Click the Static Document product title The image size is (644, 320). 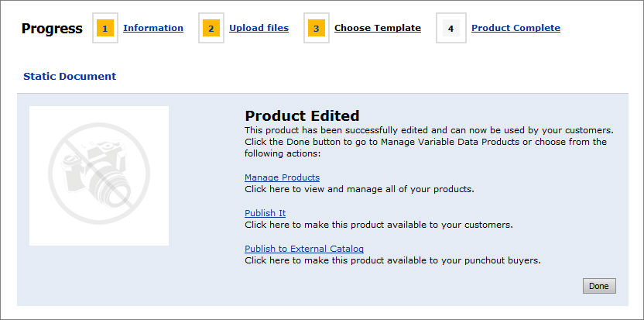70,77
